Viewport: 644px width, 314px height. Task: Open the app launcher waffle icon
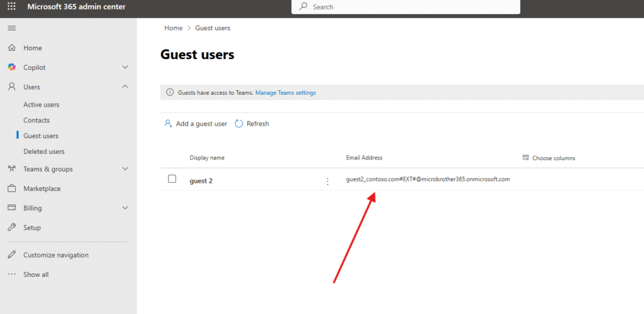tap(12, 7)
